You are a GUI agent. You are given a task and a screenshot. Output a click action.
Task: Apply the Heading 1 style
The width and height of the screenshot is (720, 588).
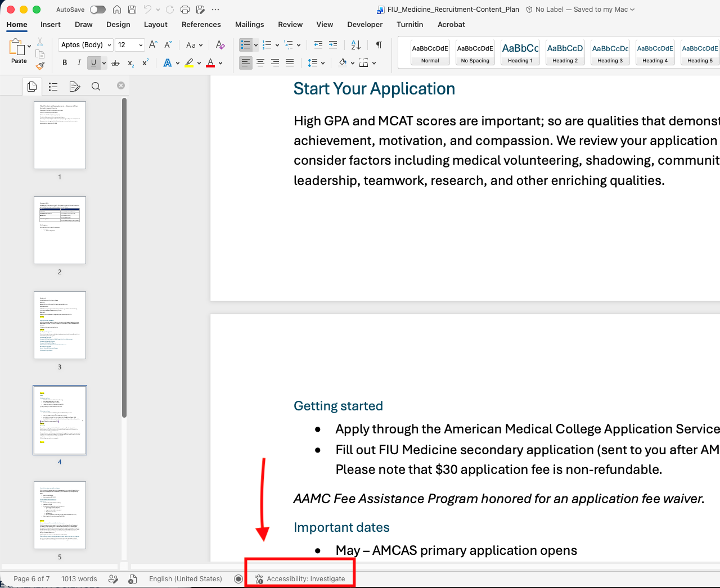click(x=520, y=53)
